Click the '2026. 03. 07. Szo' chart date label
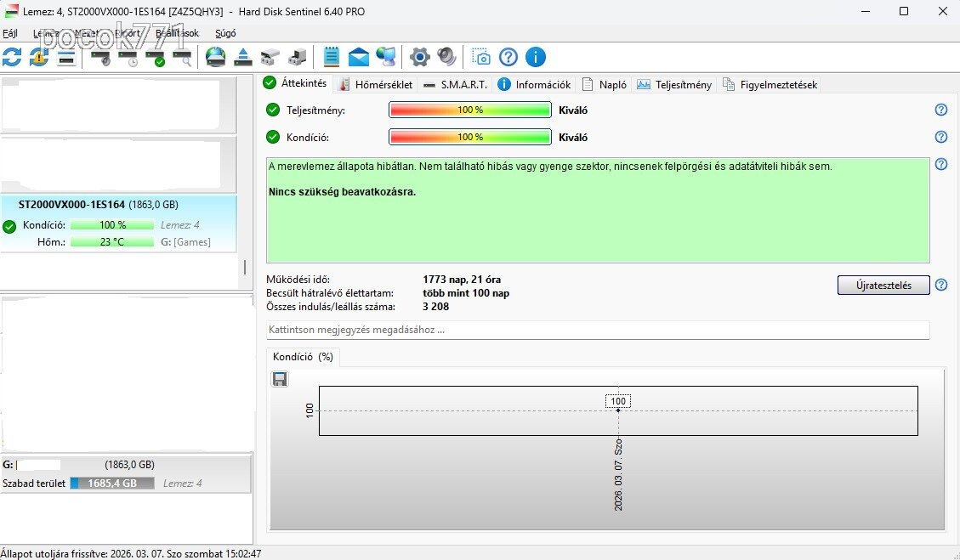The image size is (960, 560). point(618,475)
